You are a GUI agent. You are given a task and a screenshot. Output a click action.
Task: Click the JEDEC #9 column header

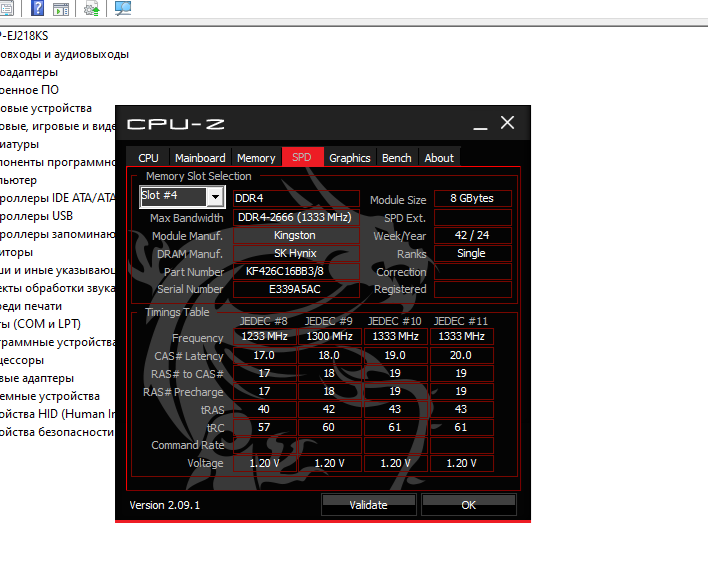pyautogui.click(x=329, y=321)
